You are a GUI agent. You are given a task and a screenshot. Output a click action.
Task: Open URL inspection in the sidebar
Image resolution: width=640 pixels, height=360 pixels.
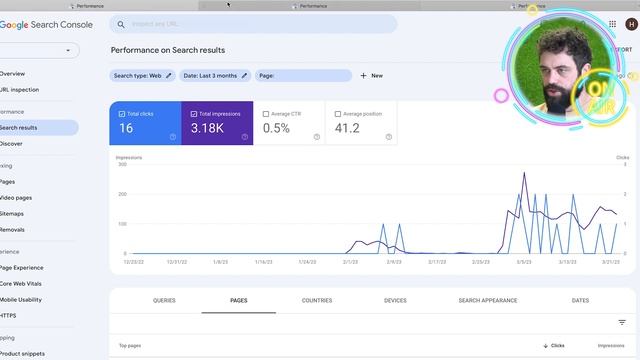pos(19,90)
